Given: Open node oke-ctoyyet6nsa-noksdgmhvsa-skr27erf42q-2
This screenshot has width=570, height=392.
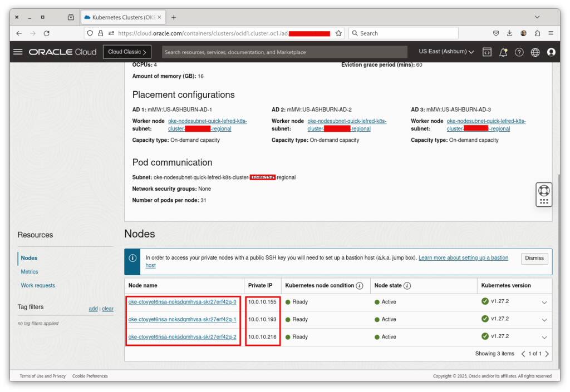Looking at the screenshot, I should (182, 337).
